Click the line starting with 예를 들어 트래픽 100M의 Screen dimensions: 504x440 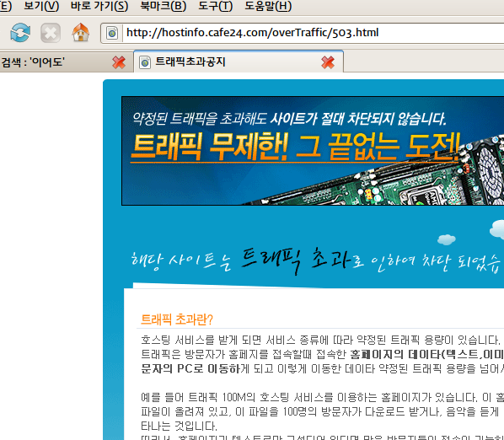point(323,398)
